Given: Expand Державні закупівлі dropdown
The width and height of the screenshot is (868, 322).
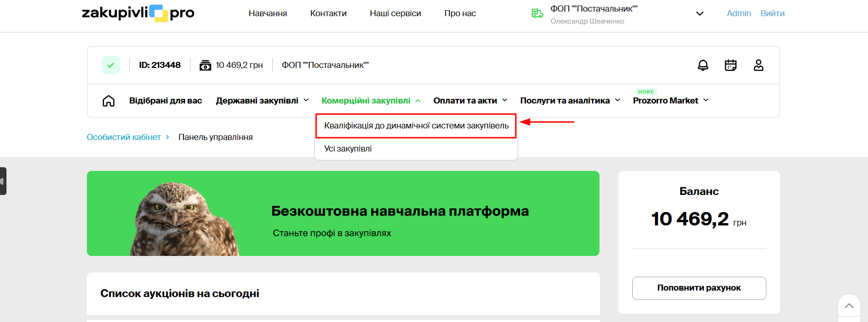Looking at the screenshot, I should (262, 101).
